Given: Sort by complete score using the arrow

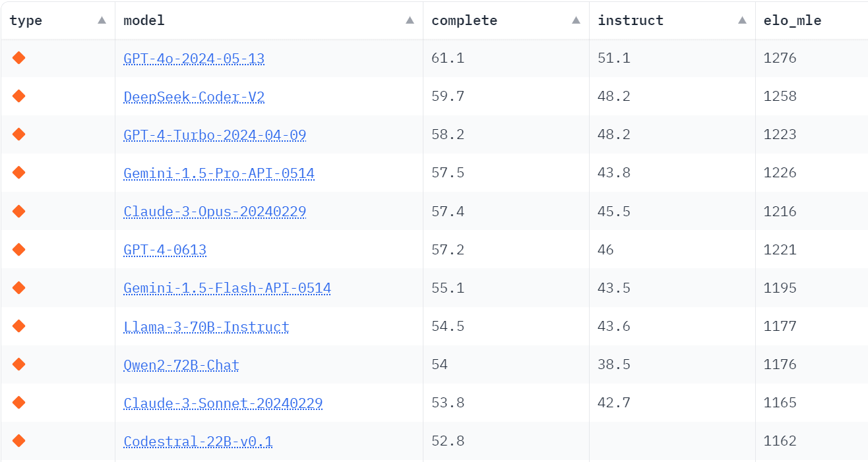Looking at the screenshot, I should point(576,20).
